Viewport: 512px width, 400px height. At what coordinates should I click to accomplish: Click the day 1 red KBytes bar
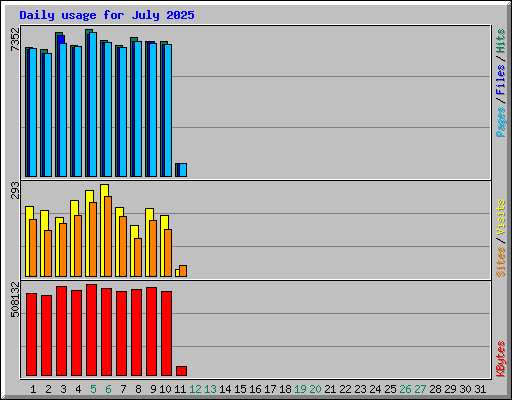[x=31, y=335]
